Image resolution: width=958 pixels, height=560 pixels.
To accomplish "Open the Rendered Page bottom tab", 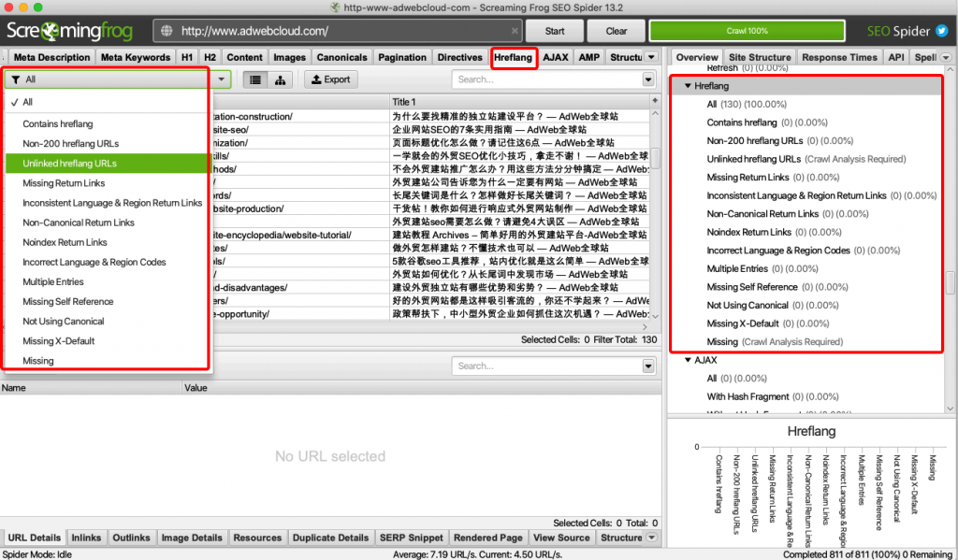I will [x=487, y=538].
